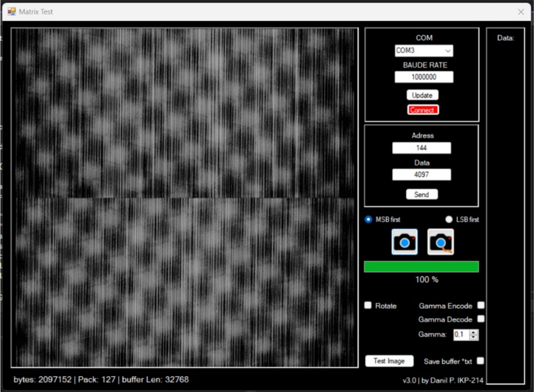
Task: Click the Matrix Test app icon
Action: pos(12,12)
